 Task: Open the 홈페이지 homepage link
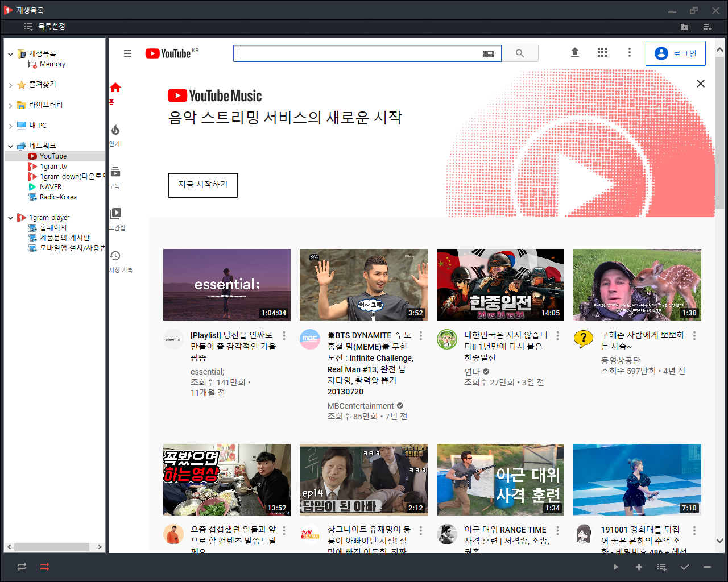53,227
